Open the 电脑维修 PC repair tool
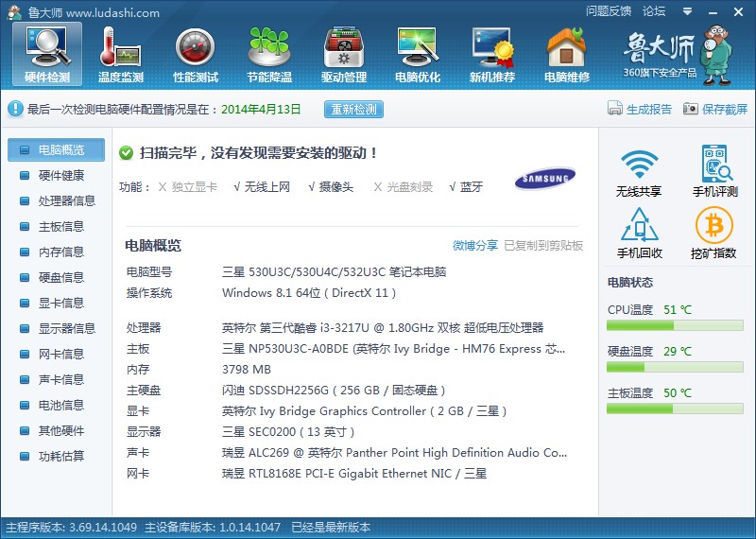The height and width of the screenshot is (539, 756). (x=567, y=54)
